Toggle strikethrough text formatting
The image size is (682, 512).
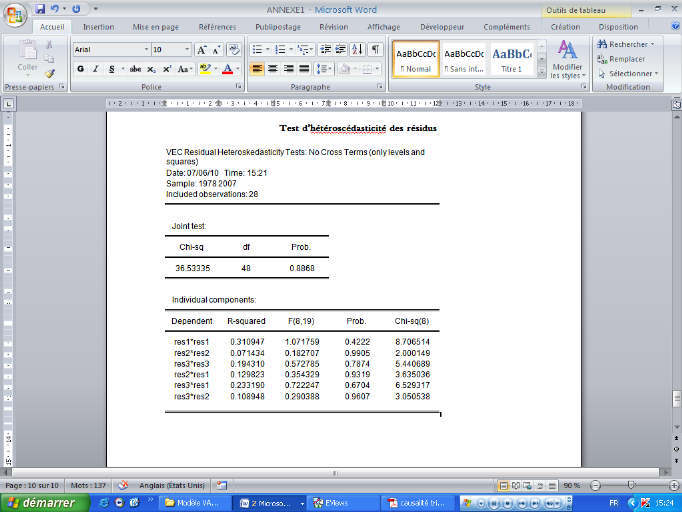135,69
